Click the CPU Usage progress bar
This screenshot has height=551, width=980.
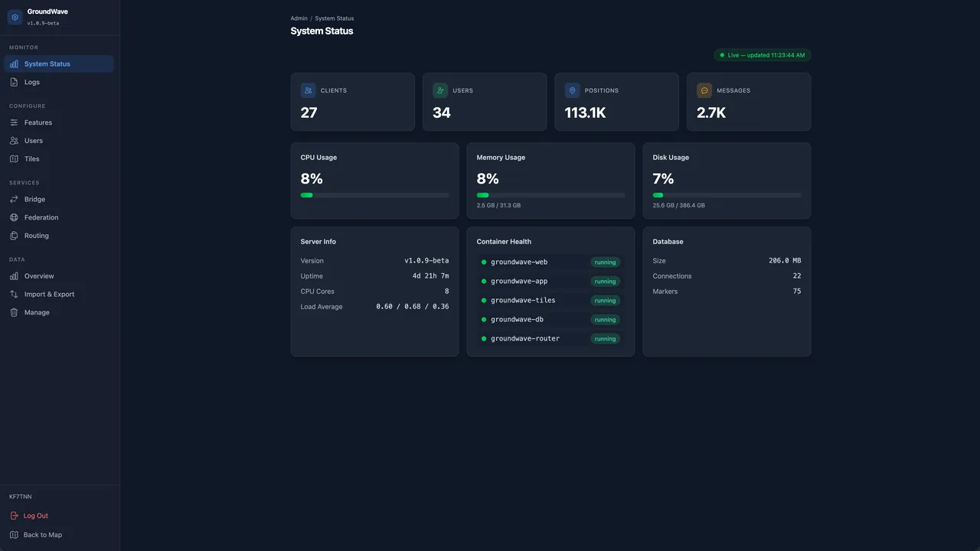pos(374,195)
